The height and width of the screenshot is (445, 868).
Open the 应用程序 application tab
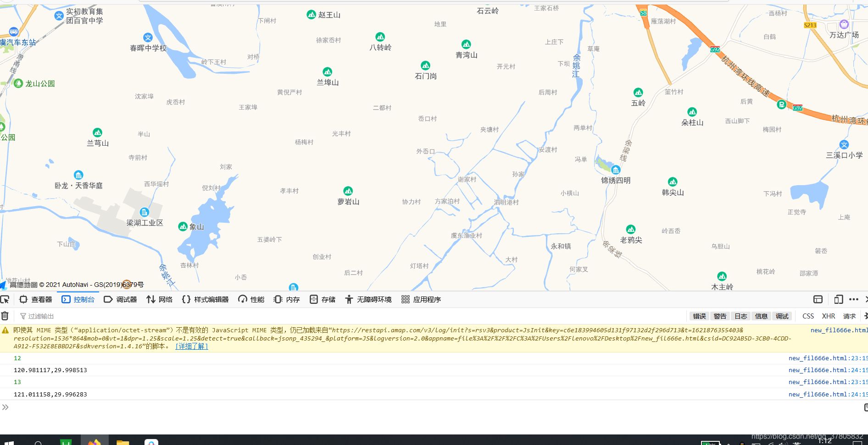point(421,299)
